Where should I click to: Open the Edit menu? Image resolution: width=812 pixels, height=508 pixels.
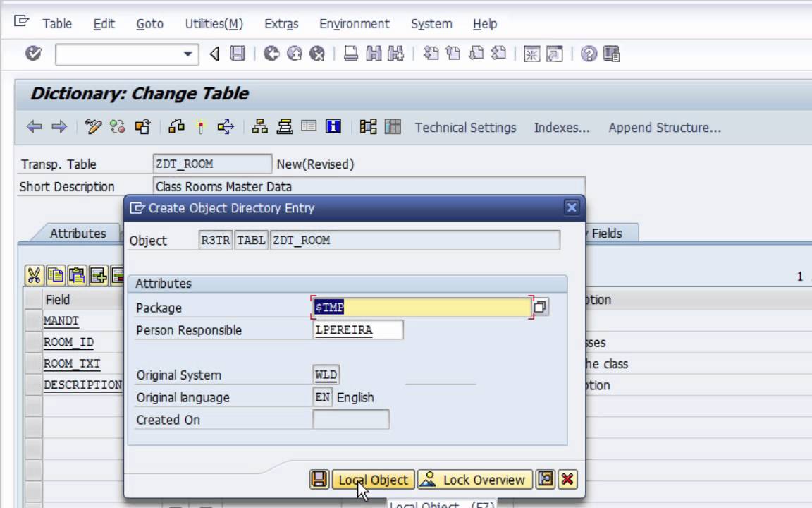104,24
